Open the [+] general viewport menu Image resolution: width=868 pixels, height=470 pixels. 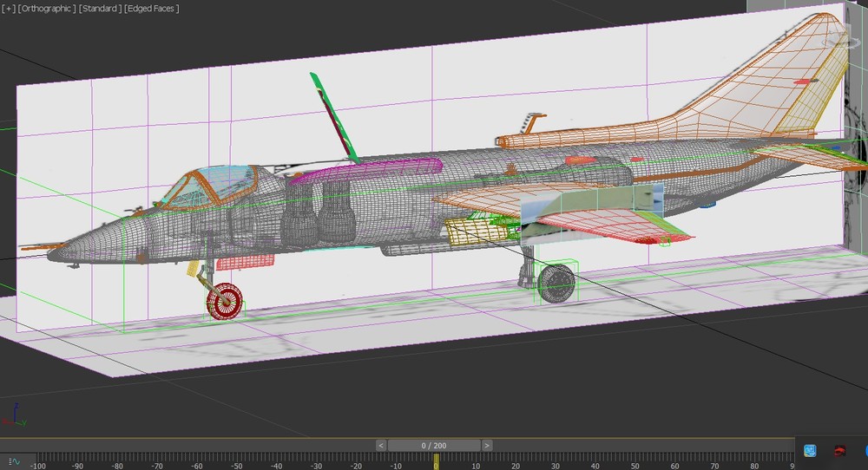click(9, 9)
